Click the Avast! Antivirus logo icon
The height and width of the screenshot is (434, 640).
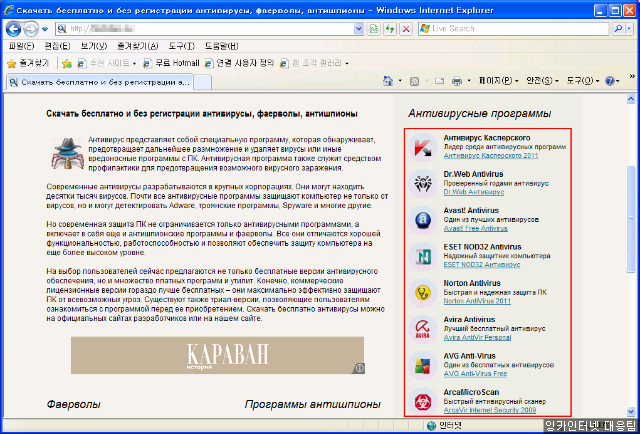click(422, 220)
